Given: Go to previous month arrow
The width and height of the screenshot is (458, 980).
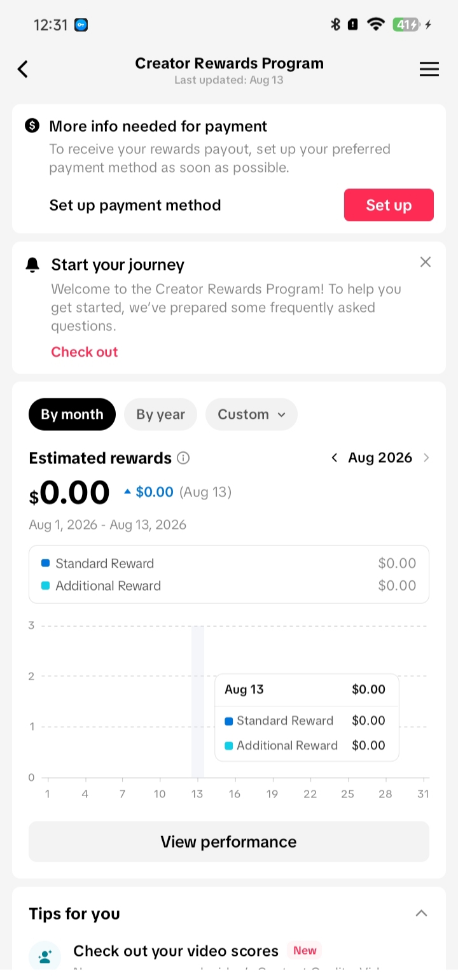Looking at the screenshot, I should [x=335, y=458].
